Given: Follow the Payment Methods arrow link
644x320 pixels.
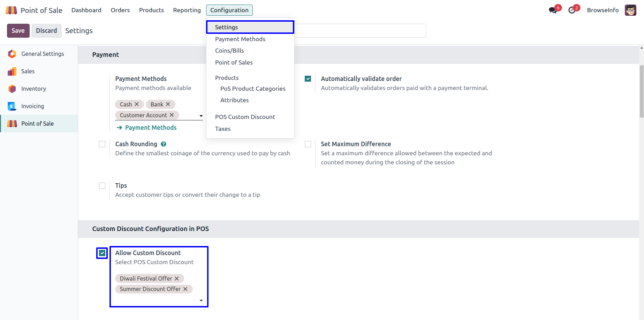Looking at the screenshot, I should pos(147,128).
